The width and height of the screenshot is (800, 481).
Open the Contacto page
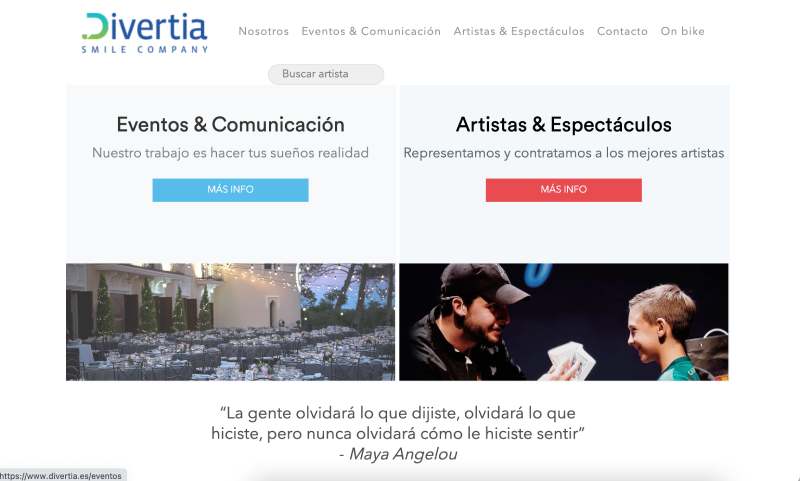click(622, 31)
